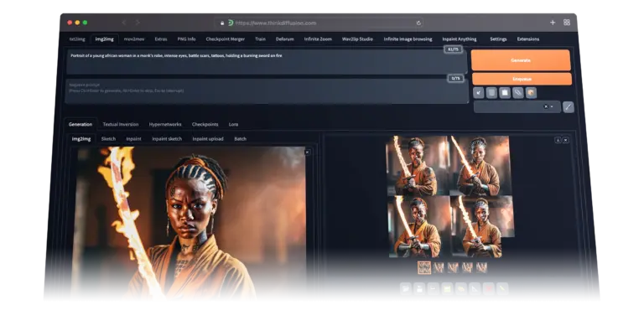Click the green send-to-img2img icon below gallery
644x315 pixels.
447,289
